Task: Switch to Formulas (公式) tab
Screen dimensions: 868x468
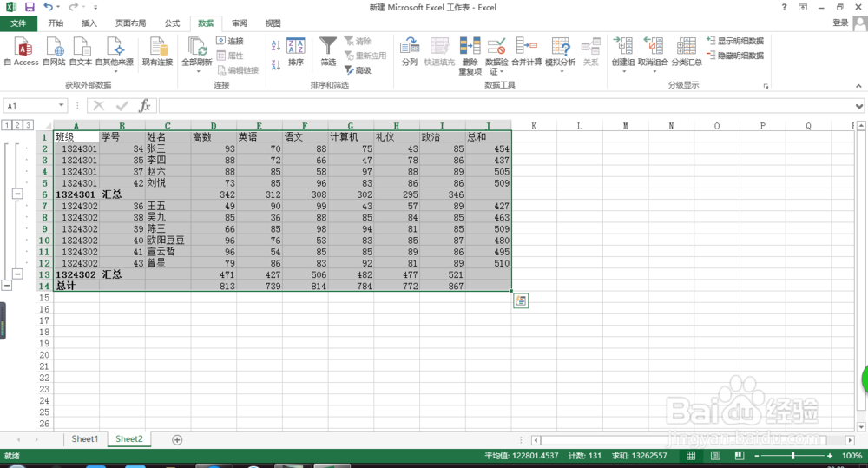Action: pos(172,23)
